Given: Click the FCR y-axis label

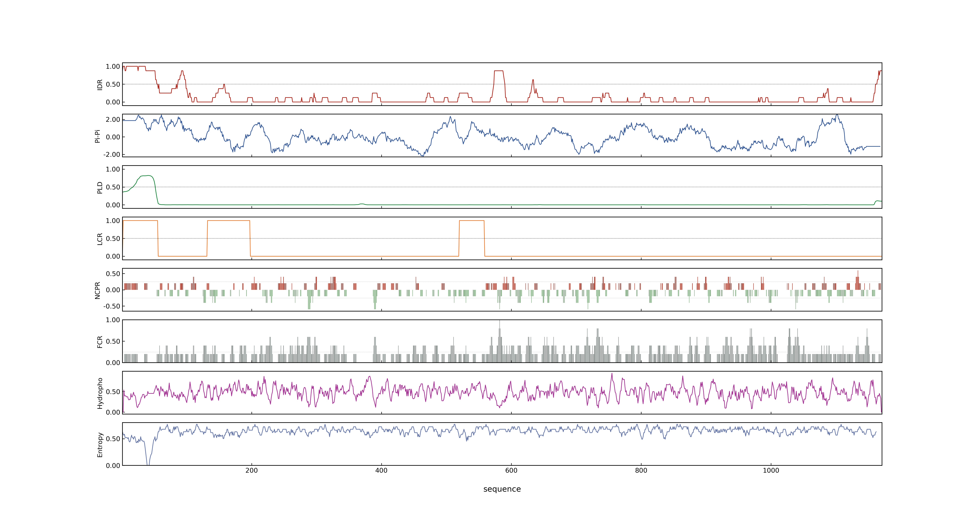Looking at the screenshot, I should click(100, 342).
